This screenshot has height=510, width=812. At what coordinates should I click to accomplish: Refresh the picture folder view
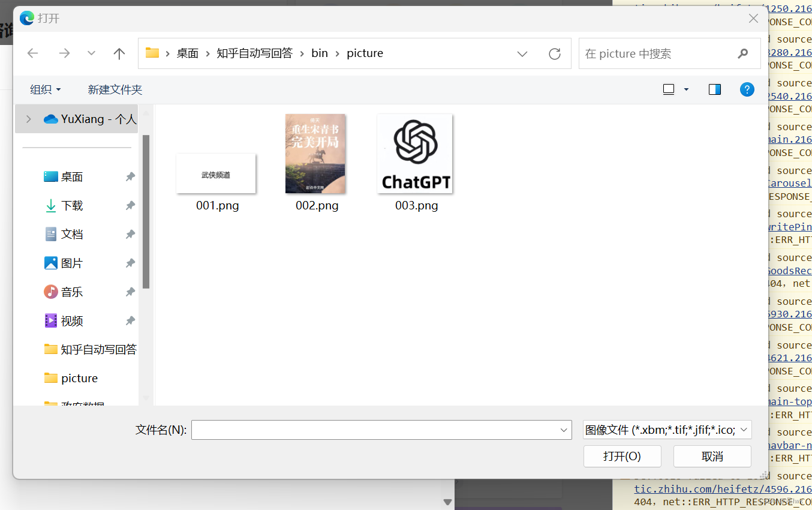click(x=554, y=53)
